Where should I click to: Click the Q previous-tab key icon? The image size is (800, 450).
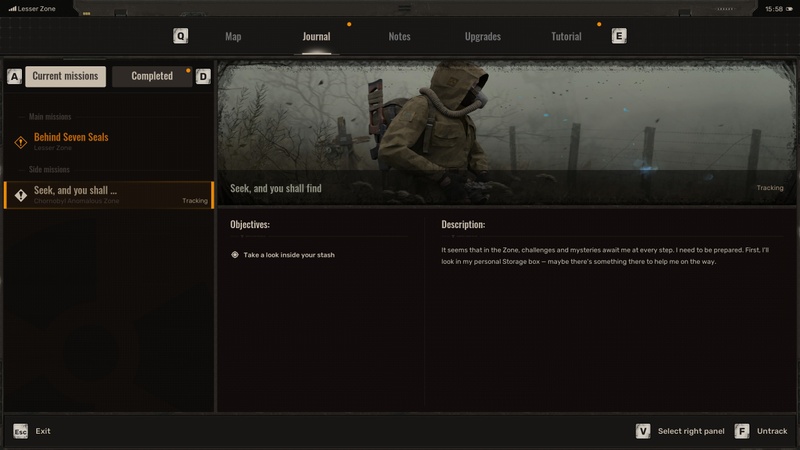[x=181, y=36]
